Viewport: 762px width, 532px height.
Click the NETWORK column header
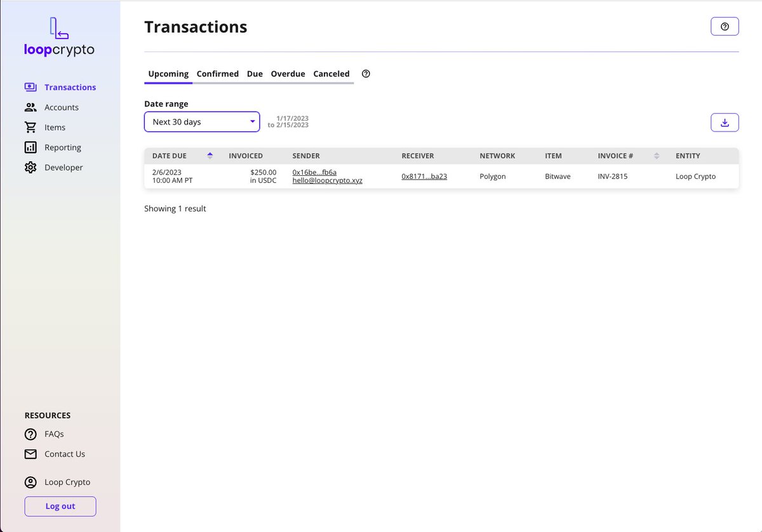point(497,156)
